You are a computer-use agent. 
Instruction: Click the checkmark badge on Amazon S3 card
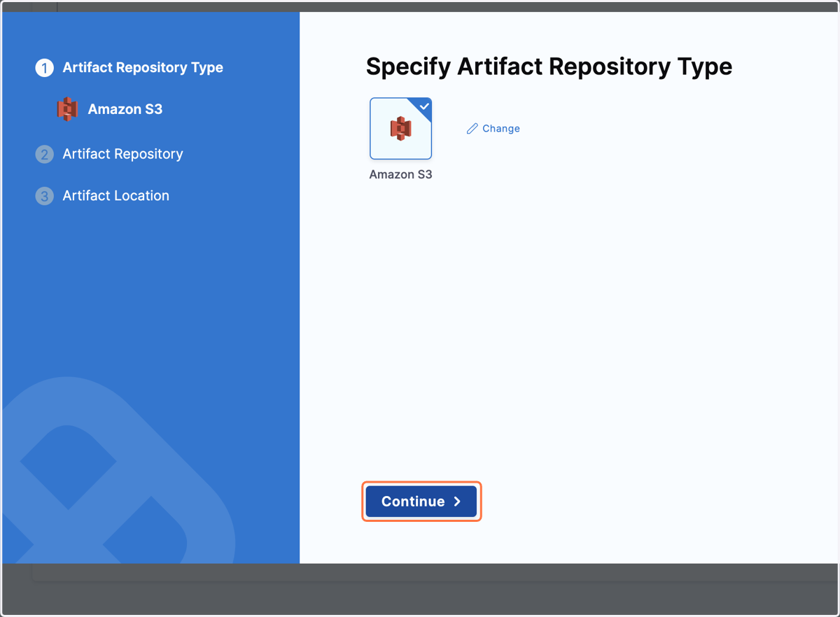pos(424,106)
